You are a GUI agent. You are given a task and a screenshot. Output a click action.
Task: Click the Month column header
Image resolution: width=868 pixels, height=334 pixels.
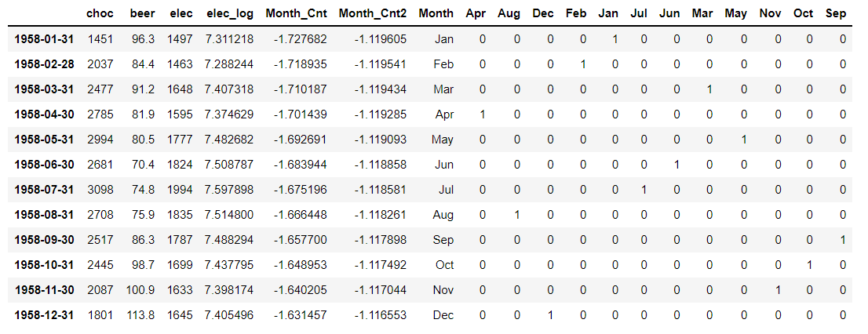(x=436, y=14)
